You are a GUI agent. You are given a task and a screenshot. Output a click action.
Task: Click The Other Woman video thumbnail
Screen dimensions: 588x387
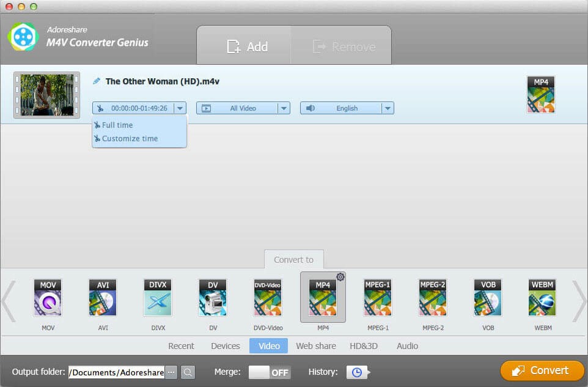[x=47, y=95]
